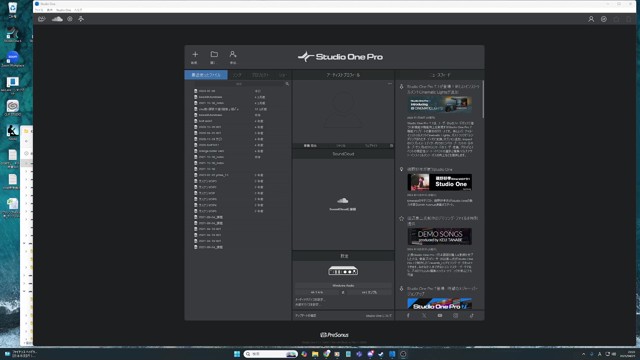The width and height of the screenshot is (640, 360).
Task: Click the Facebook icon below news feed
Action: pos(408,316)
